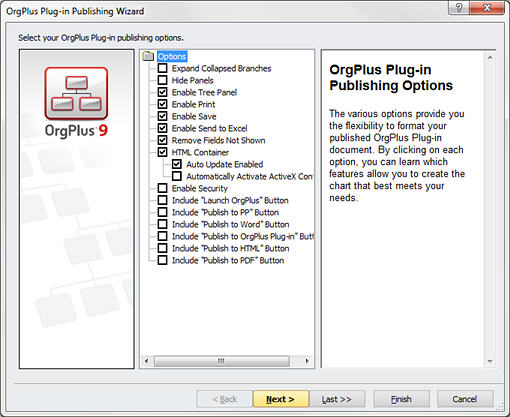Viewport: 510px width, 417px height.
Task: Check Automatically Activate ActiveX checkbox
Action: 177,176
